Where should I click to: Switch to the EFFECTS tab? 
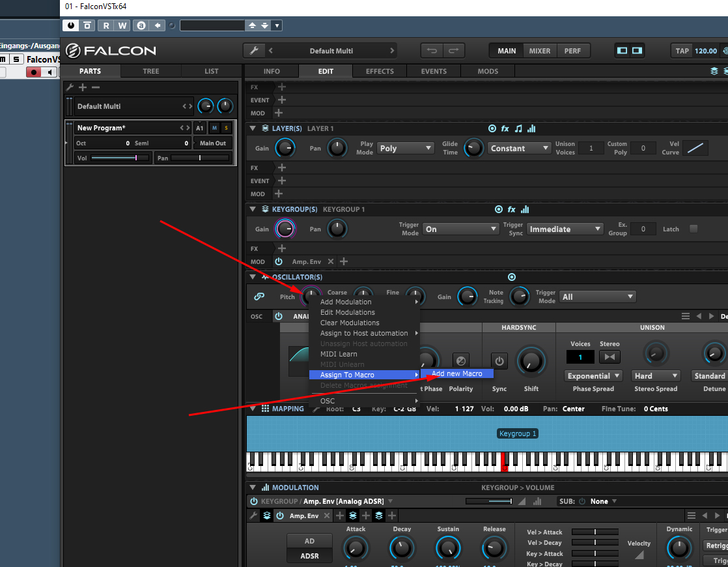click(380, 71)
